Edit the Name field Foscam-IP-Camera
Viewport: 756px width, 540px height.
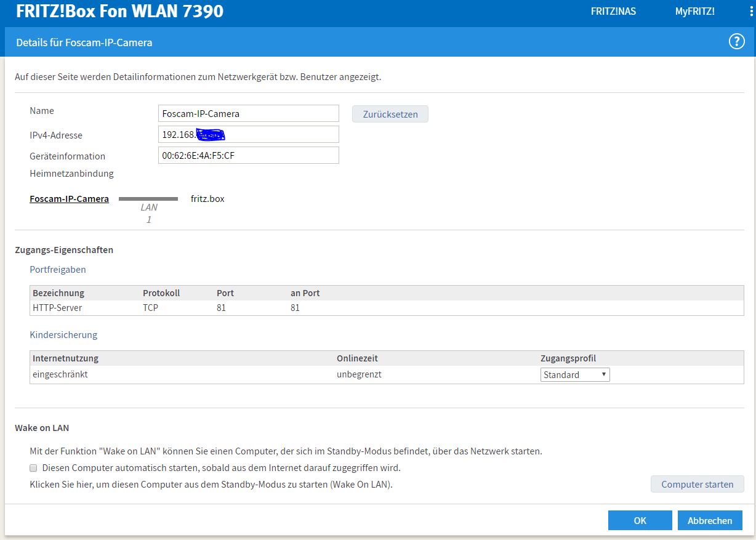point(249,113)
